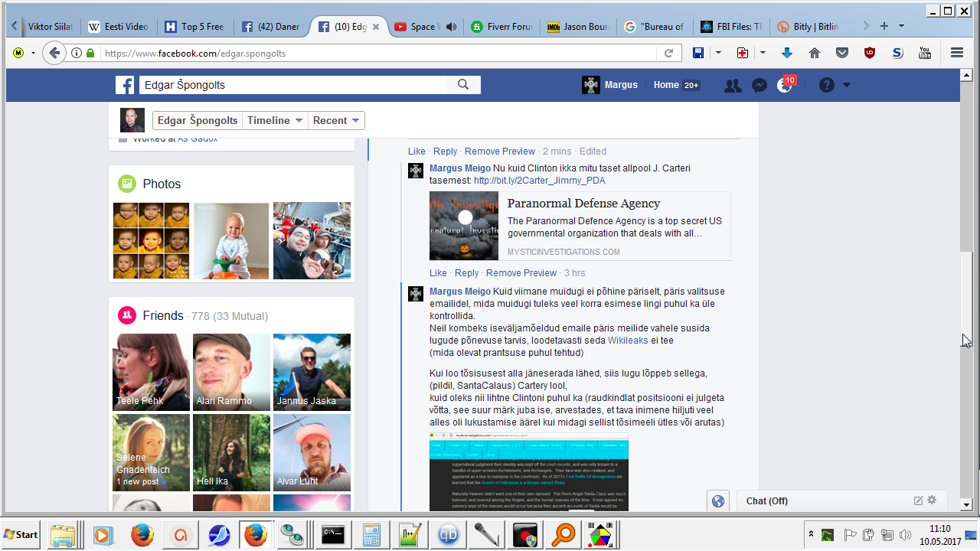Image resolution: width=980 pixels, height=551 pixels.
Task: Open the Facebook quick help question icon
Action: tap(826, 85)
